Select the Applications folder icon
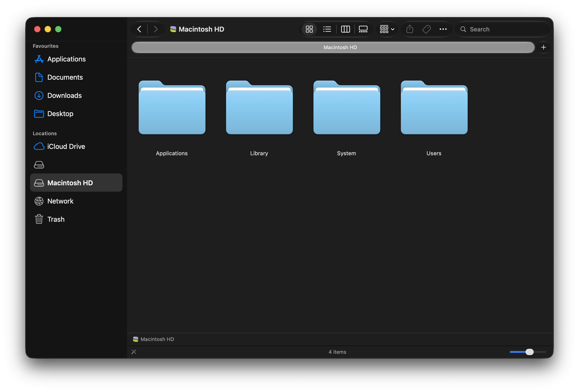The width and height of the screenshot is (579, 392). tap(172, 107)
